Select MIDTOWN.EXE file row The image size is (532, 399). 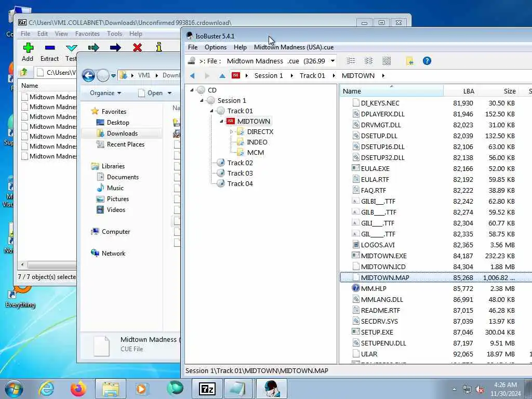(x=436, y=256)
